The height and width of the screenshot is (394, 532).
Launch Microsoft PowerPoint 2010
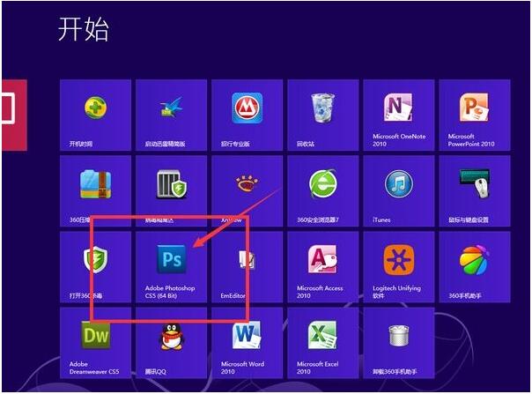tap(475, 115)
